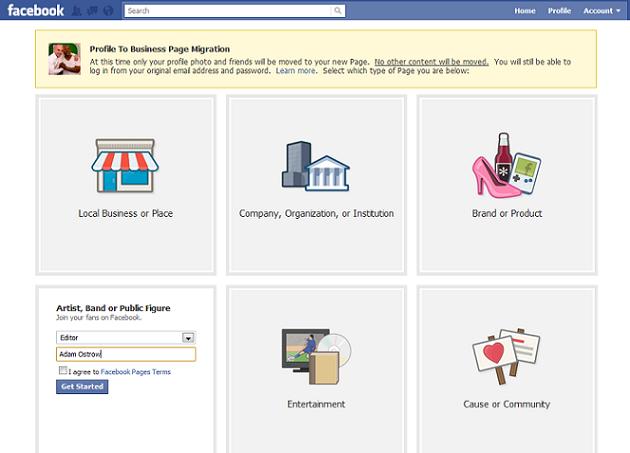
Task: Open Profile from the top bar
Action: point(559,11)
